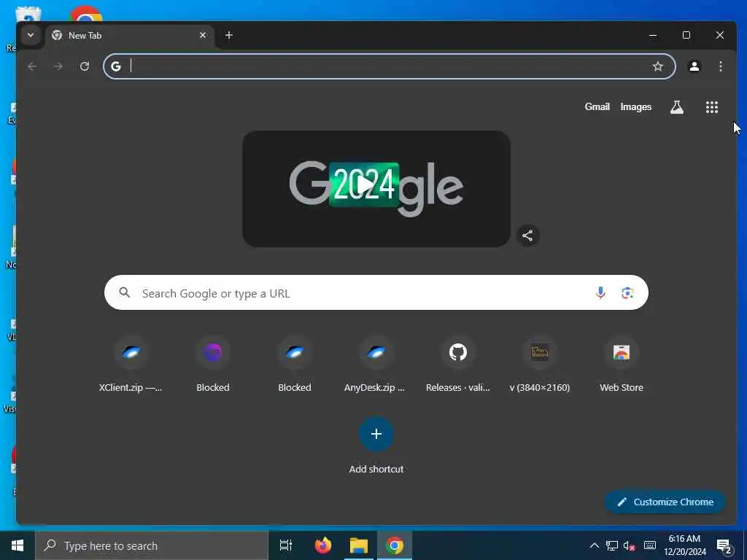This screenshot has height=560, width=747.
Task: Search by image with Google Lens
Action: 627,293
